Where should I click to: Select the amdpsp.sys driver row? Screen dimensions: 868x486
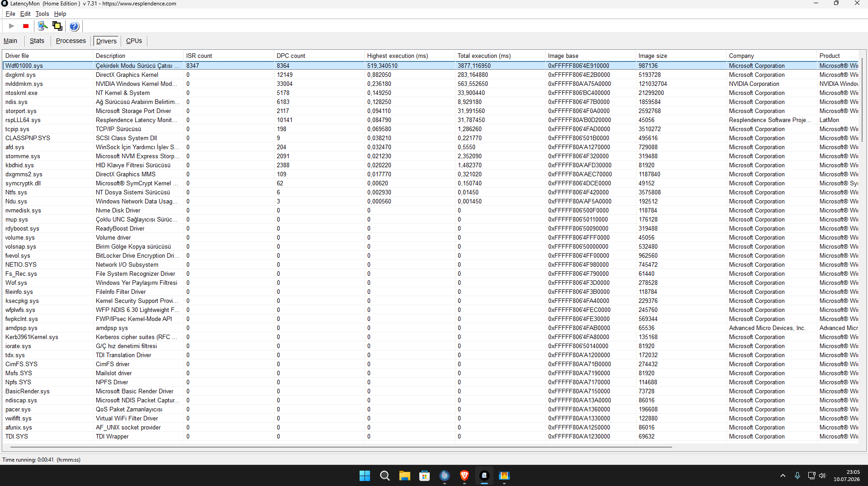[430, 328]
